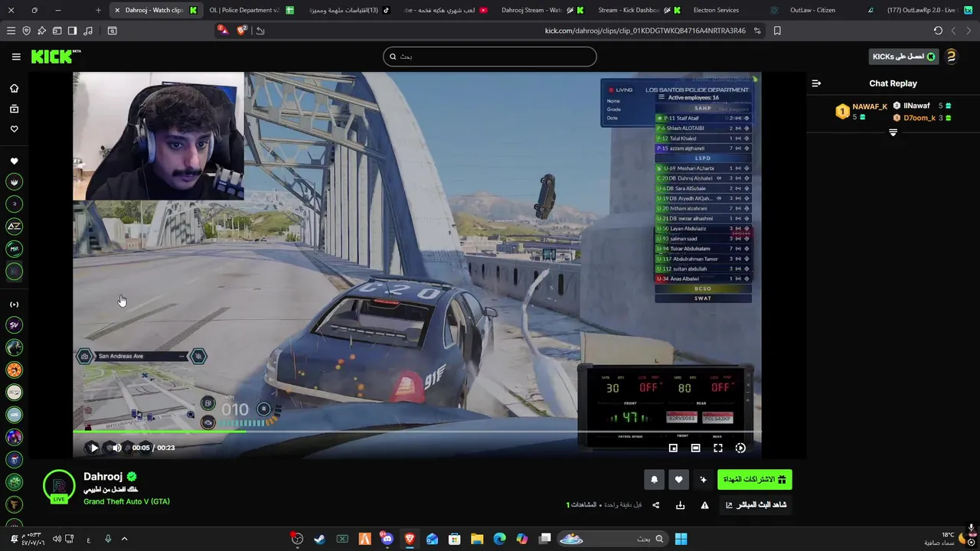
Task: Click the sparkle plus icon near gift button
Action: (703, 480)
